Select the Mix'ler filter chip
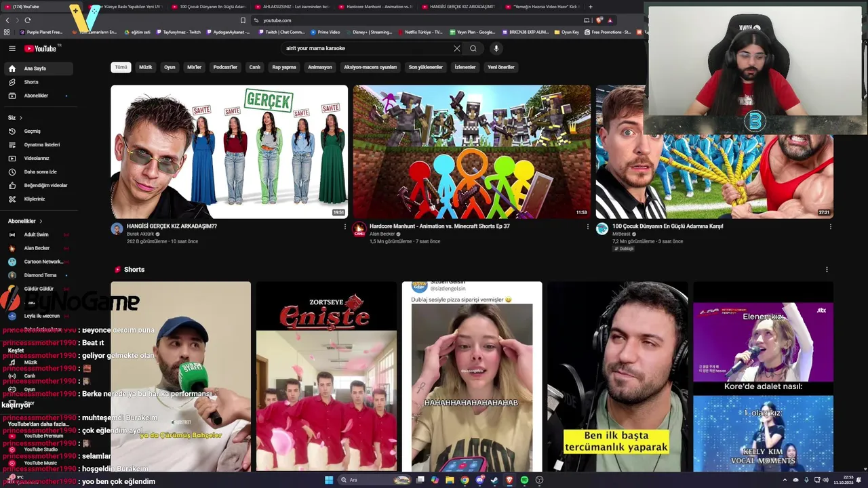The image size is (868, 488). click(x=195, y=67)
